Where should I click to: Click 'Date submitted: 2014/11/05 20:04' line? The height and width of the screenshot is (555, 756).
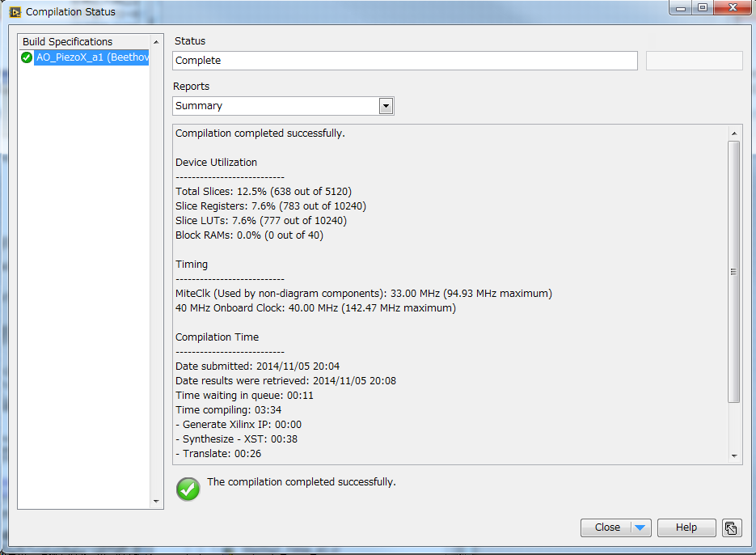pos(257,366)
